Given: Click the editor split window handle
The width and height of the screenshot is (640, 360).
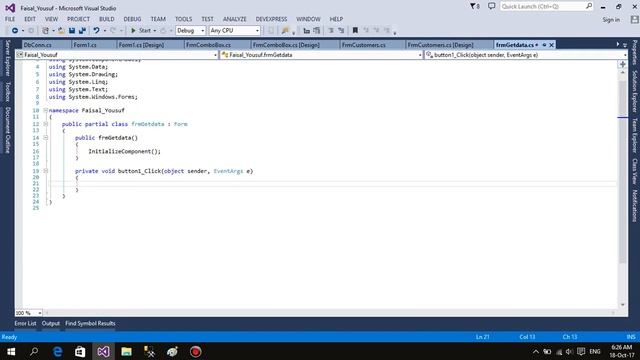Looking at the screenshot, I should tap(622, 64).
